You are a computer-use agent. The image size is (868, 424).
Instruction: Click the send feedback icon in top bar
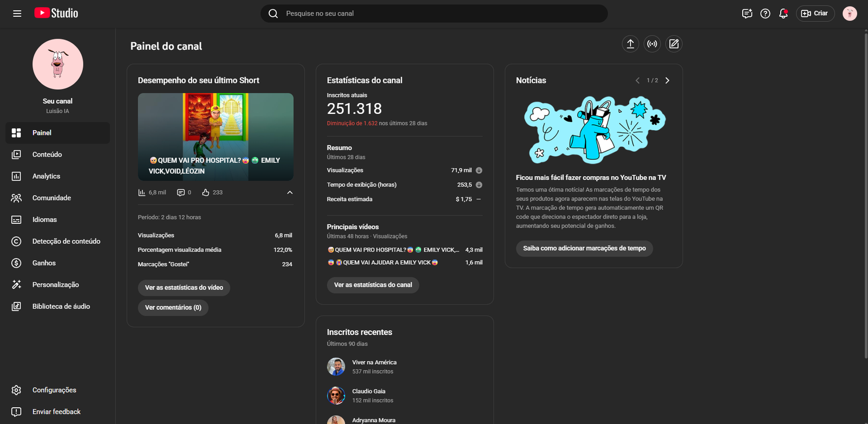[747, 14]
